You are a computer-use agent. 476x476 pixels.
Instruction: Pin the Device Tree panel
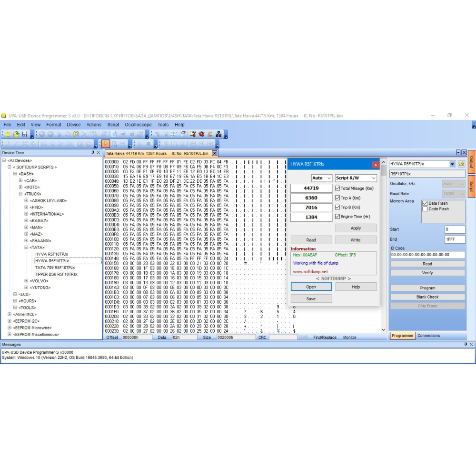(93, 152)
